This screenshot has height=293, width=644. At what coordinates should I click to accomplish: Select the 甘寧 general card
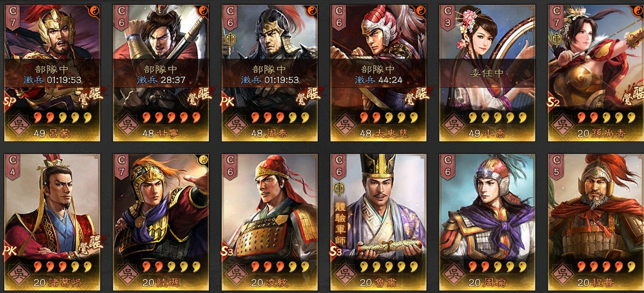tap(161, 73)
